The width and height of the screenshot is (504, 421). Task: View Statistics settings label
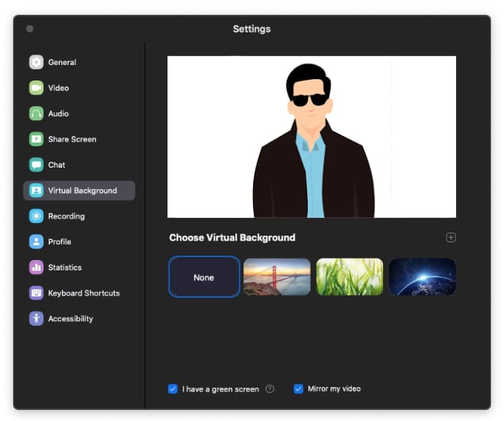65,267
